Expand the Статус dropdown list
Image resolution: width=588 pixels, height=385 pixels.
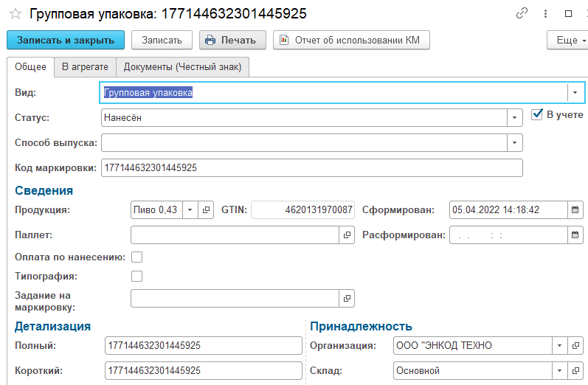514,118
